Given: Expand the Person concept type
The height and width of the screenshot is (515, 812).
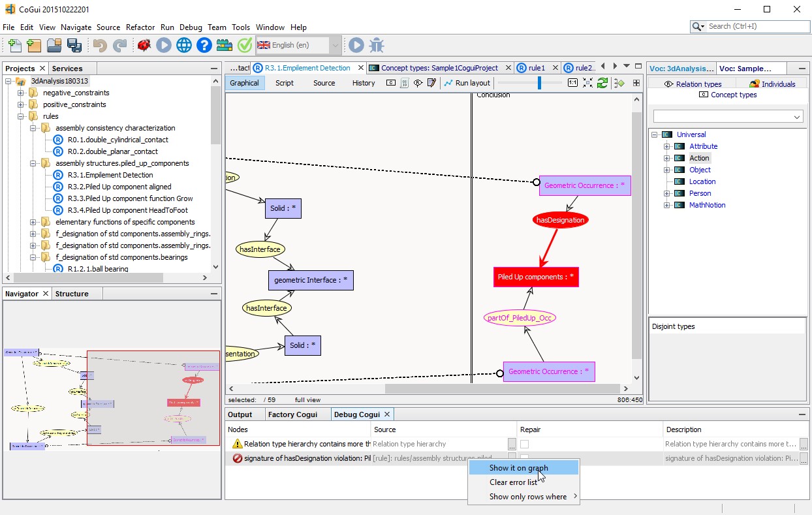Looking at the screenshot, I should 667,193.
